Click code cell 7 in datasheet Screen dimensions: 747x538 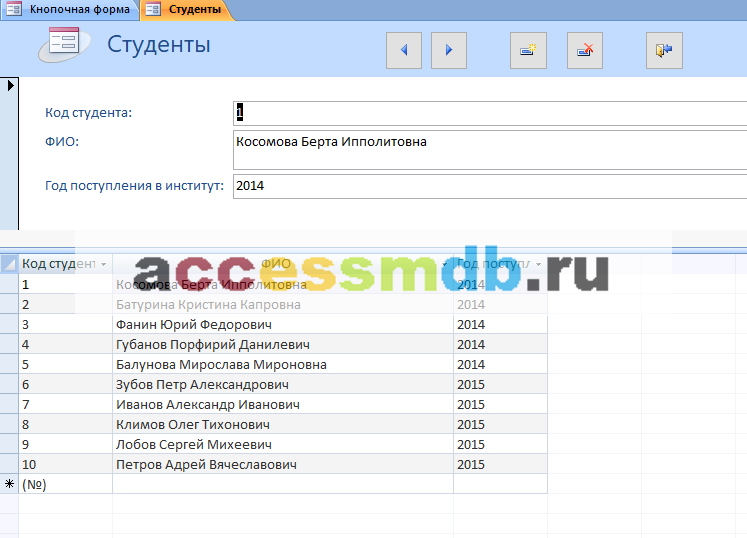(65, 405)
